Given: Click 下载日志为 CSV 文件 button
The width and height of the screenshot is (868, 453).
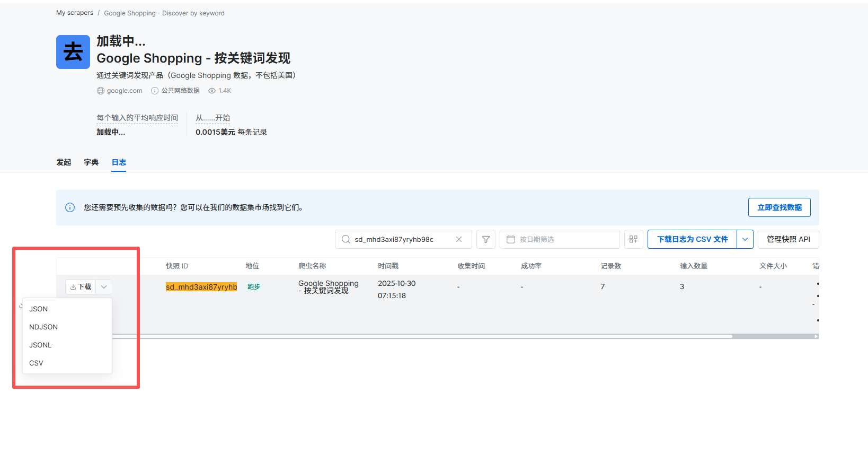Looking at the screenshot, I should (693, 239).
